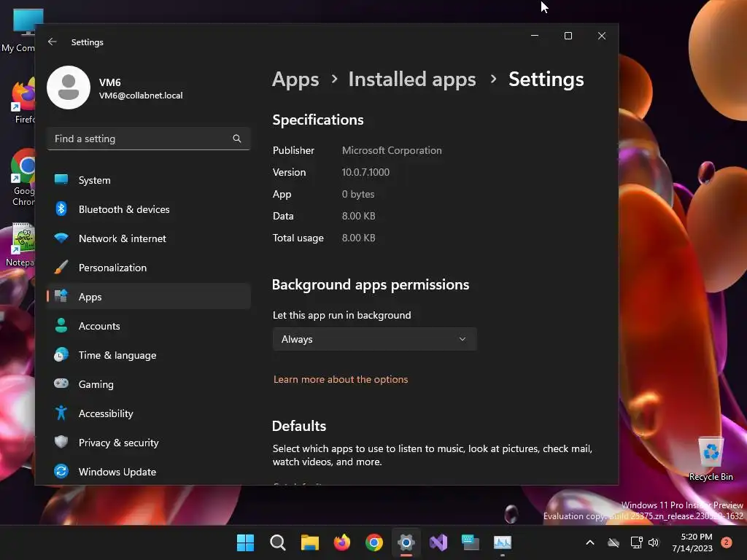Click the Accessibility figure icon

pyautogui.click(x=61, y=413)
